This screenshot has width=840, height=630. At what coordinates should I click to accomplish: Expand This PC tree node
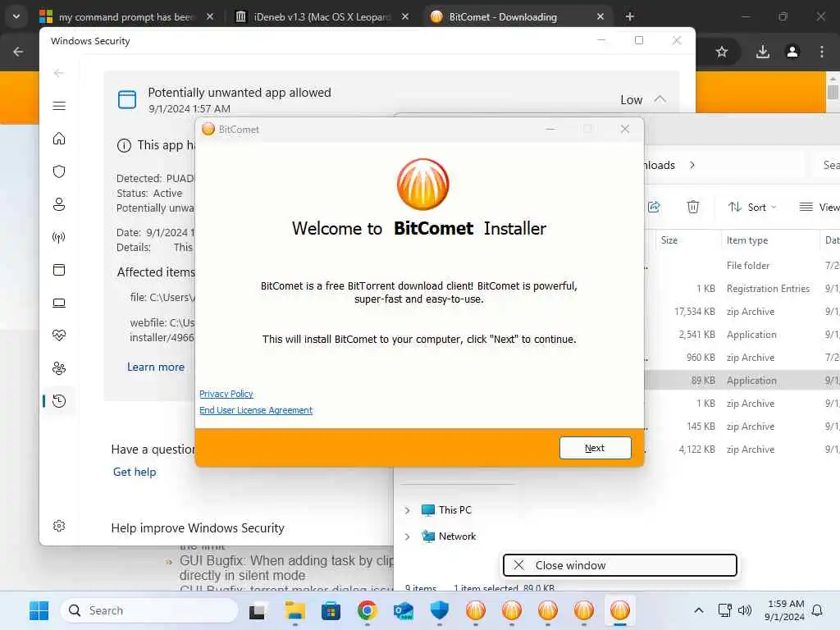point(407,510)
